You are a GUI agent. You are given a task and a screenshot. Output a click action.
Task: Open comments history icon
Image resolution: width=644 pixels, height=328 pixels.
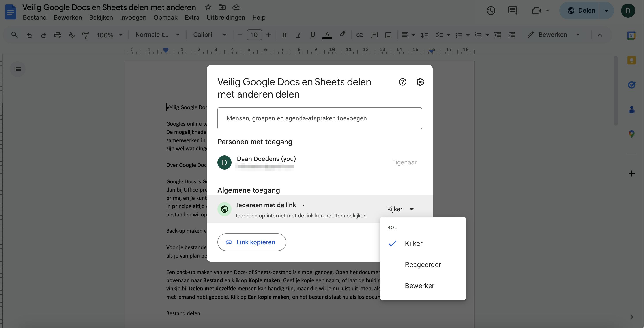pyautogui.click(x=513, y=11)
